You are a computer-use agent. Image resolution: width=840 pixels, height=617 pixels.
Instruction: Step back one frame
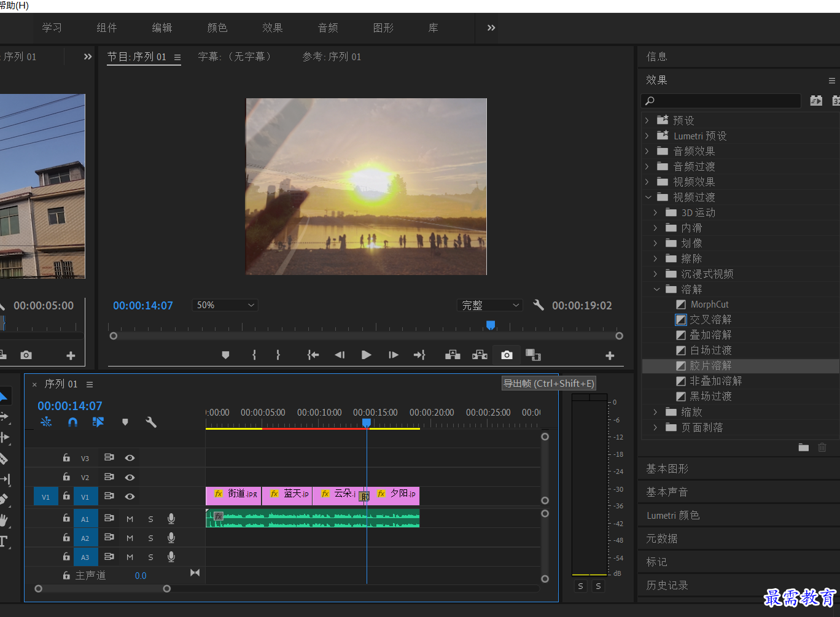(x=340, y=355)
